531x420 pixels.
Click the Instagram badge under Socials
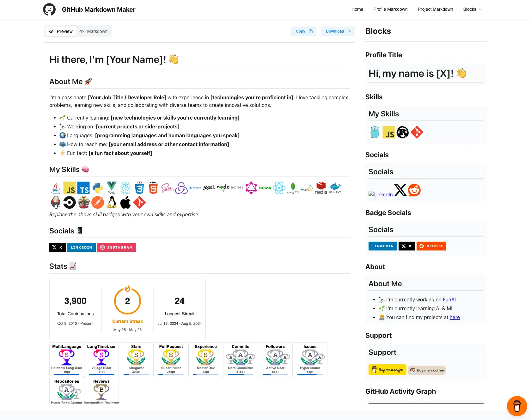coord(117,247)
